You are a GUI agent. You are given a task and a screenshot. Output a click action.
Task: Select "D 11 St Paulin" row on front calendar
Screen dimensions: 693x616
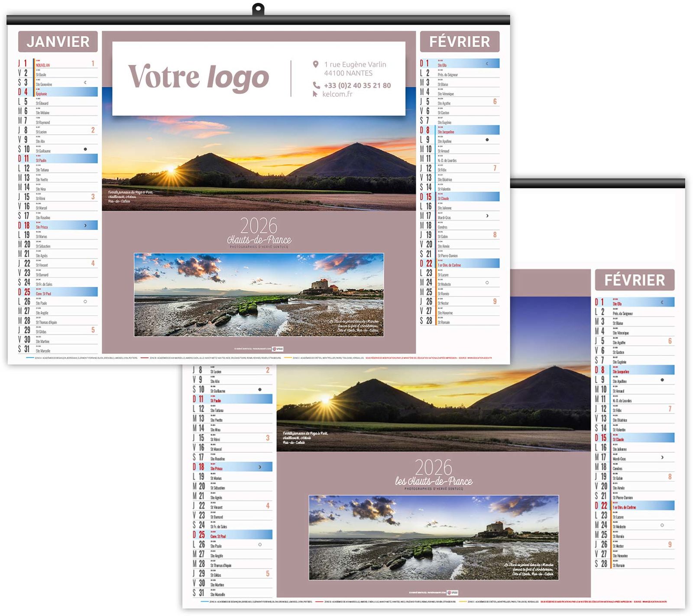click(x=58, y=159)
